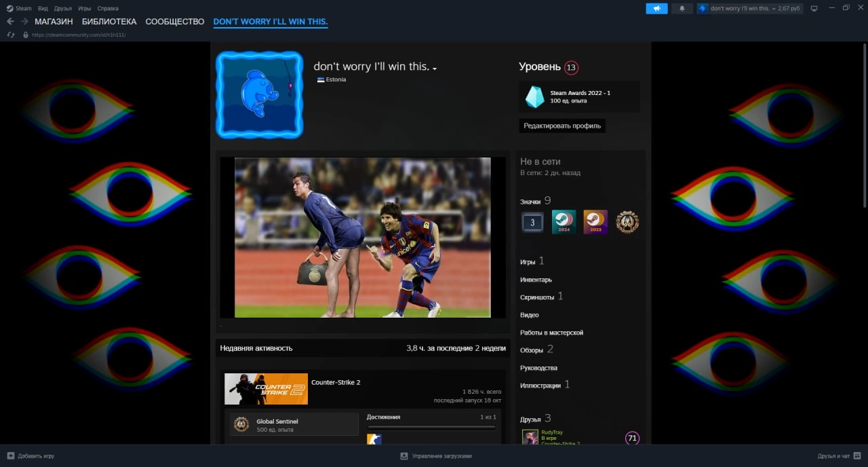Image resolution: width=868 pixels, height=467 pixels.
Task: Open the level 3 badge under Значки
Action: [x=532, y=222]
